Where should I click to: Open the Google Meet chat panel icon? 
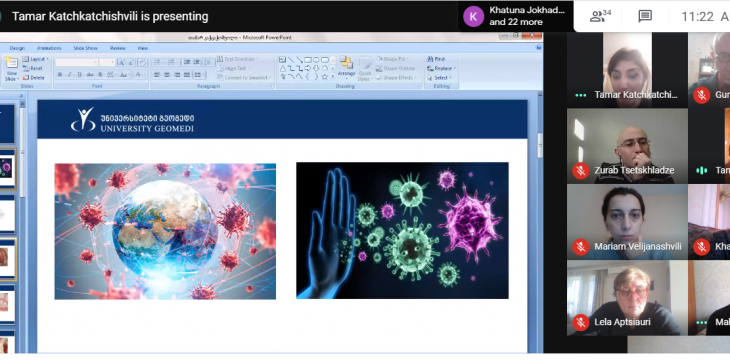tap(645, 17)
